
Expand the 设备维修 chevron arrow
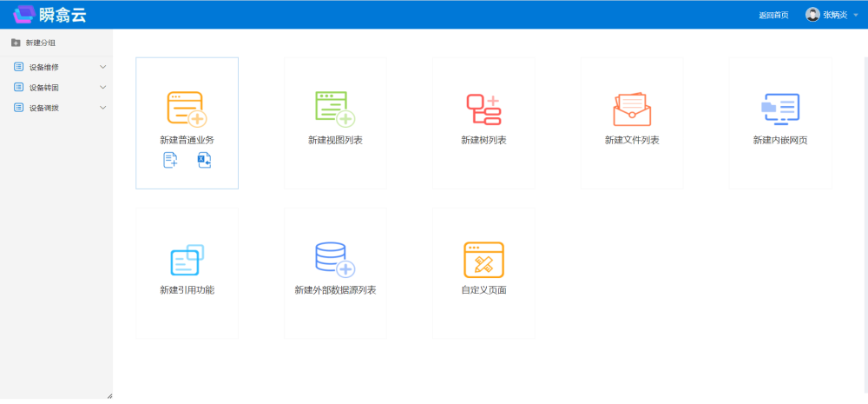click(103, 67)
